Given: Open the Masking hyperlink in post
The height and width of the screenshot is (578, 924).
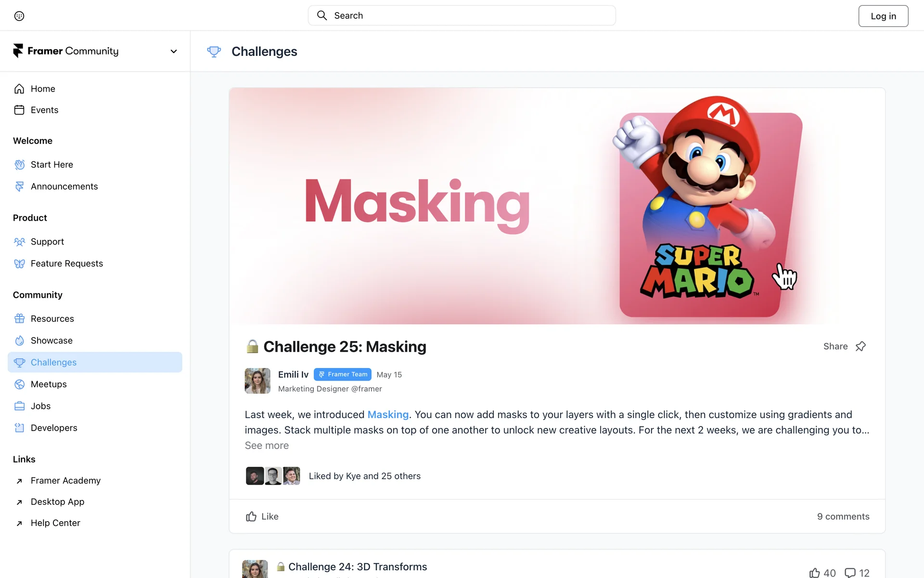Looking at the screenshot, I should 388,415.
